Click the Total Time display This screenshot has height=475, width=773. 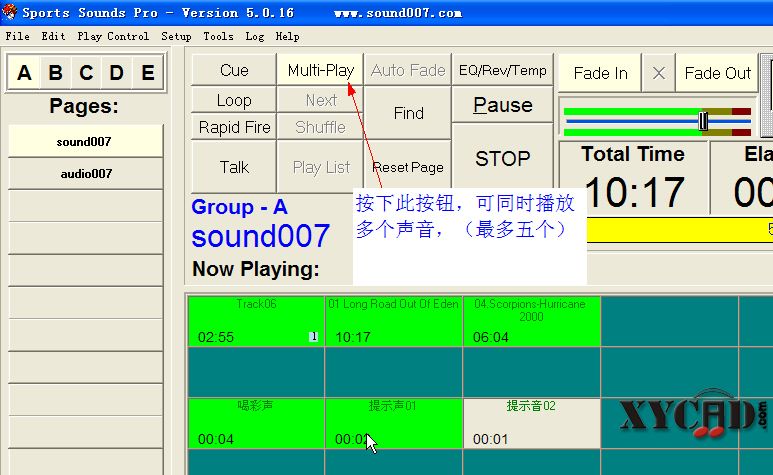pyautogui.click(x=633, y=178)
